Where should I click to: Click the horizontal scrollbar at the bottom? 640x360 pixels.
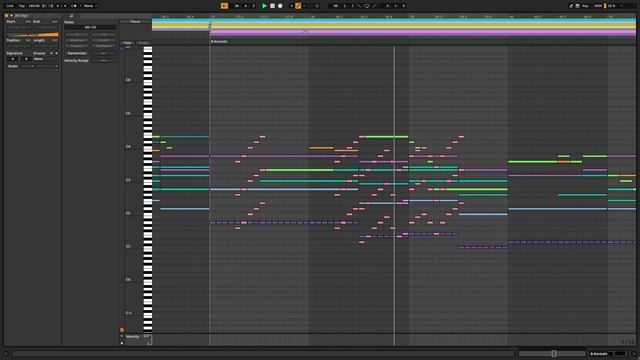click(x=263, y=353)
